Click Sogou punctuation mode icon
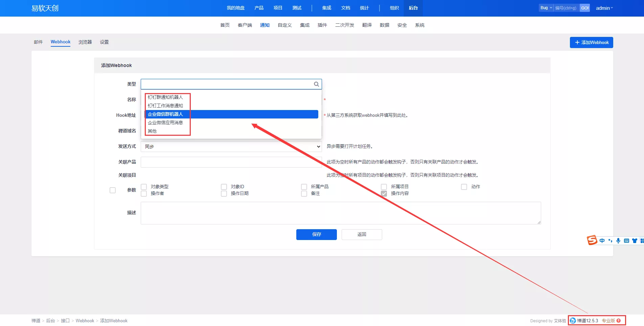 coord(610,241)
